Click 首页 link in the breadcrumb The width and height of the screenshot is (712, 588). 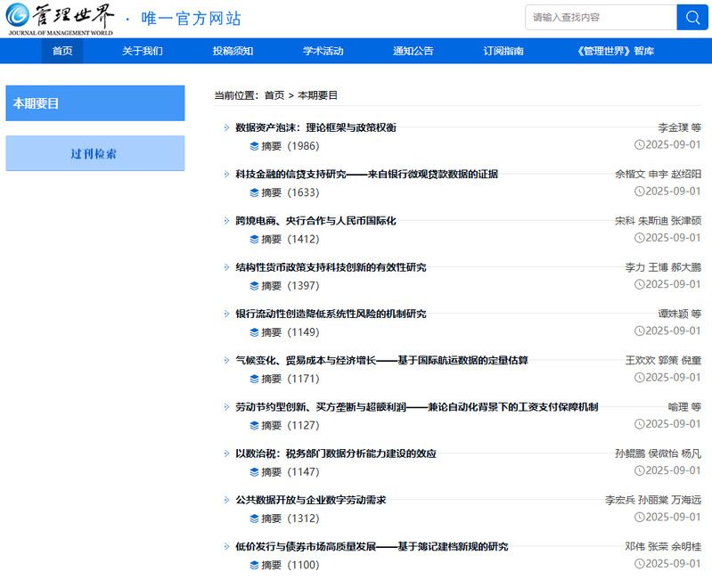point(274,95)
